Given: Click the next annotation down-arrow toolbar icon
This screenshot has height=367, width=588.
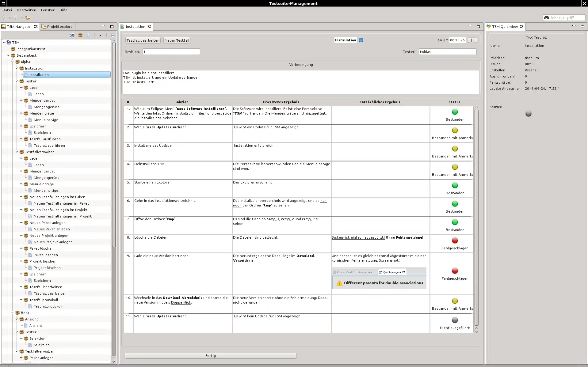Looking at the screenshot, I should pos(4,18).
